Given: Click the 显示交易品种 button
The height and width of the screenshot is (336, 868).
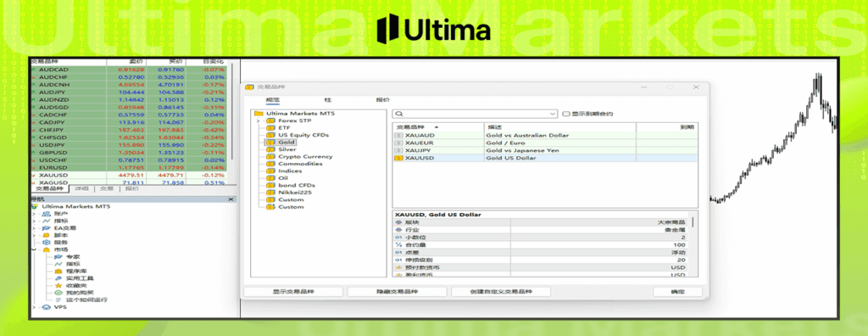Looking at the screenshot, I should pyautogui.click(x=293, y=292).
